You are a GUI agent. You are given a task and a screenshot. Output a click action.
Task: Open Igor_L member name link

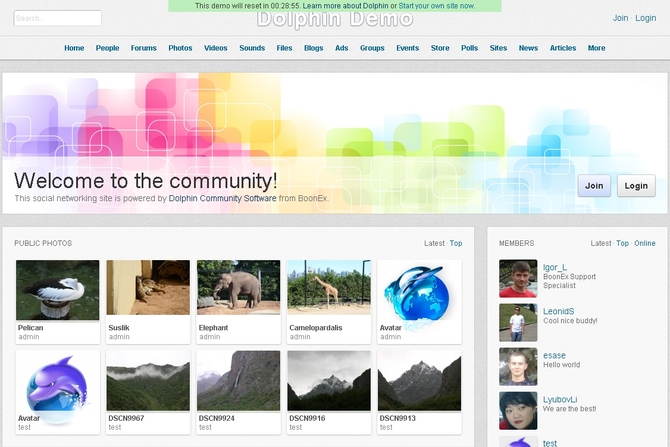click(555, 268)
